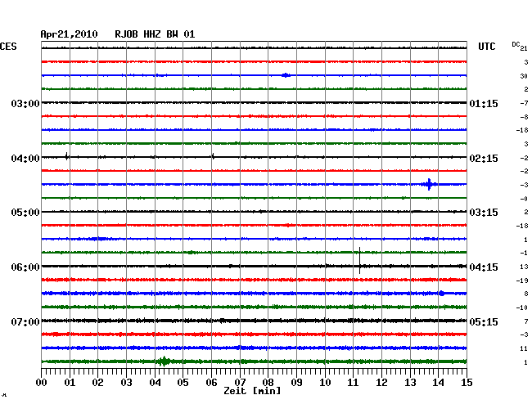
Task: Click the 01:15 UTC time label
Action: click(x=484, y=103)
